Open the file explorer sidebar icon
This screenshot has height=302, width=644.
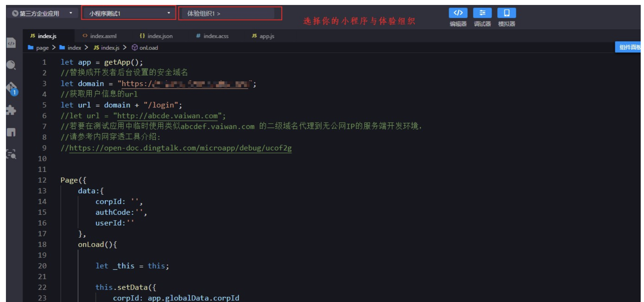(11, 43)
